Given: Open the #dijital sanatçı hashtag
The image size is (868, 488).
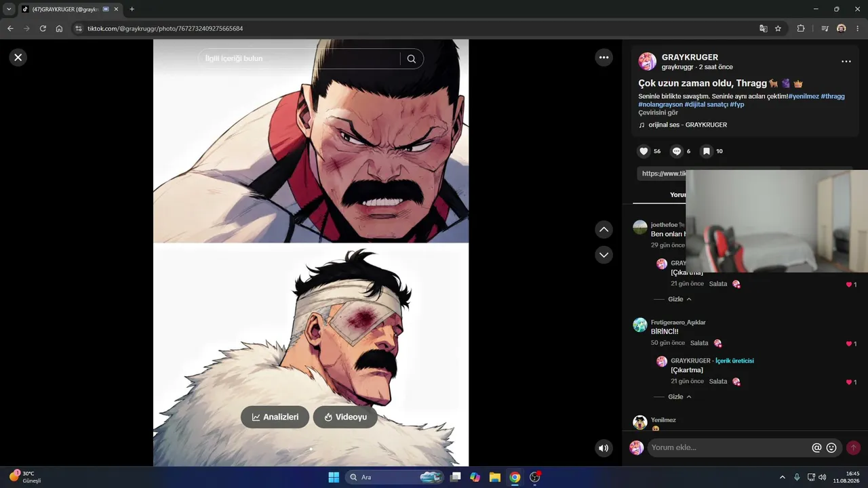Looking at the screenshot, I should coord(707,104).
